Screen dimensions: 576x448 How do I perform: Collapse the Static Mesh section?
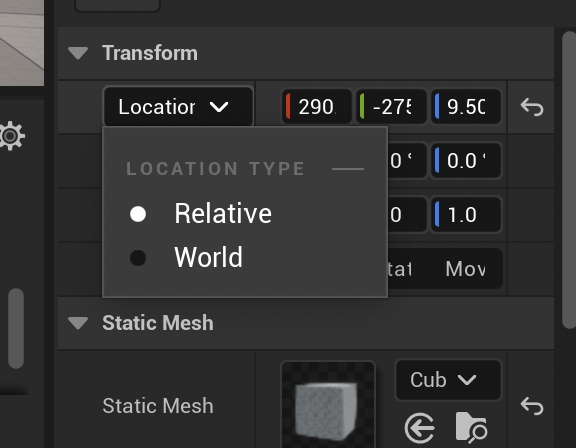(78, 323)
